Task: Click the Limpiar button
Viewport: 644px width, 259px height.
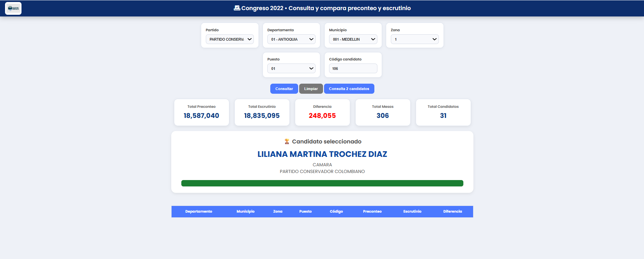Action: (x=311, y=89)
